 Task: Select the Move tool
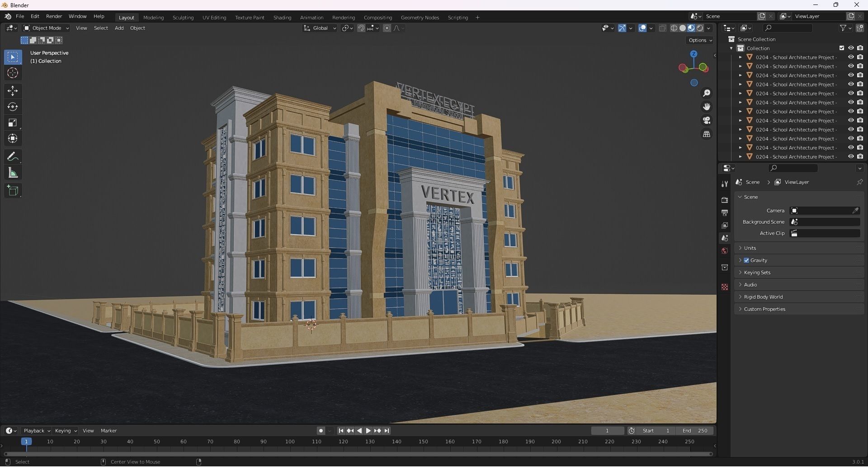click(13, 91)
